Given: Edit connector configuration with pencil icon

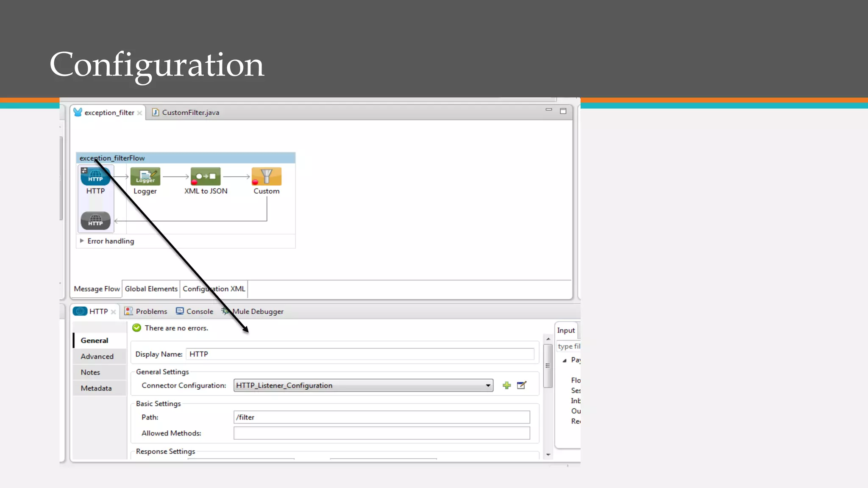Looking at the screenshot, I should pos(522,385).
